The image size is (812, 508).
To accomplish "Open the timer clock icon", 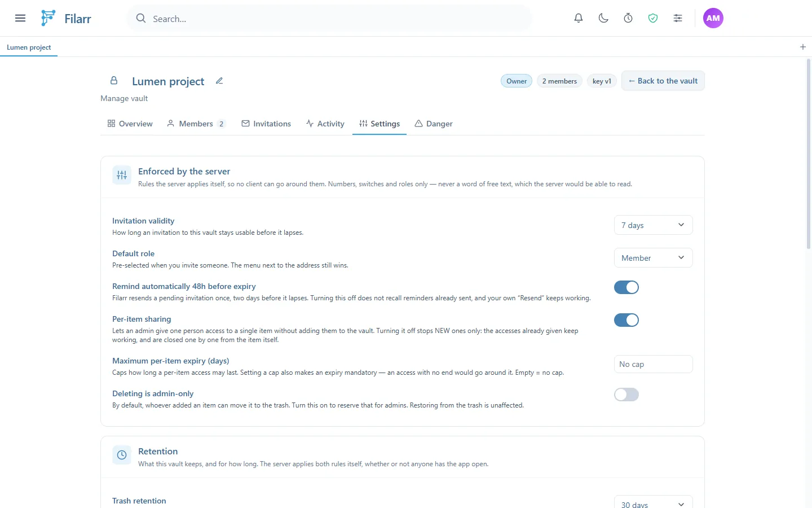I will [x=628, y=18].
